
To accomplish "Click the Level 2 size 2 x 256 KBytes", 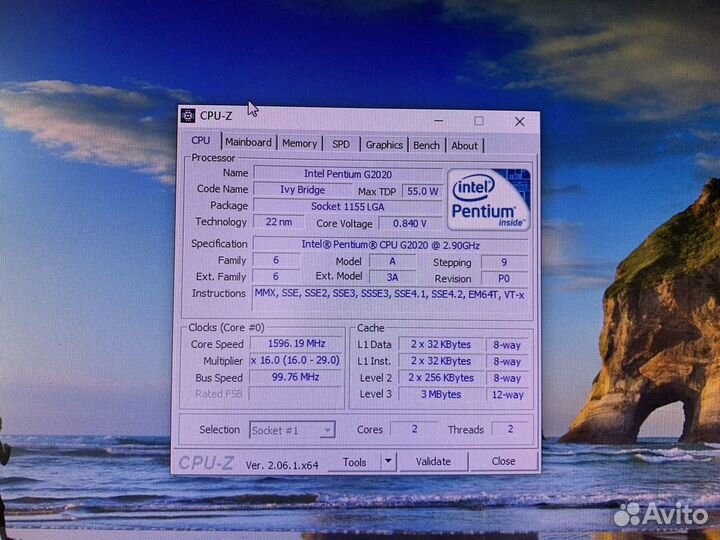I will pyautogui.click(x=440, y=377).
